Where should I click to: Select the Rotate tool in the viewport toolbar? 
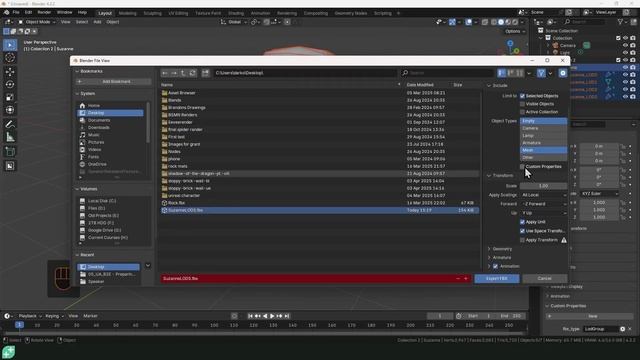point(10,84)
